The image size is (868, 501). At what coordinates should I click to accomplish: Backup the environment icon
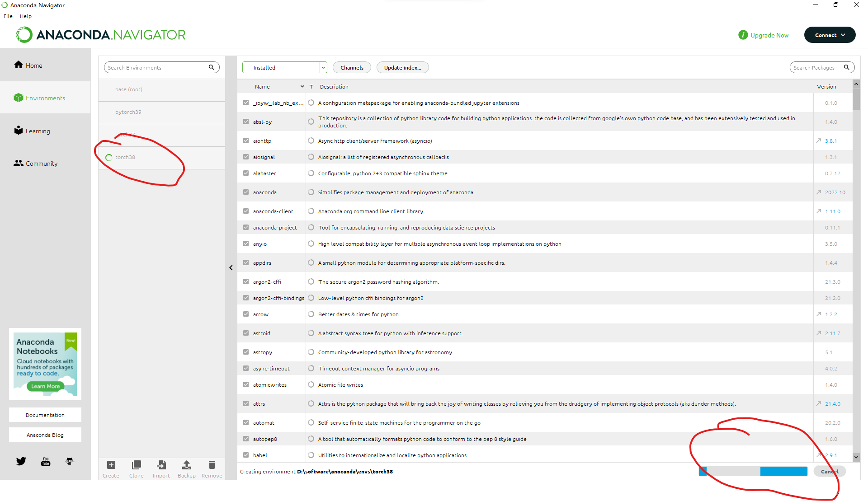(187, 465)
